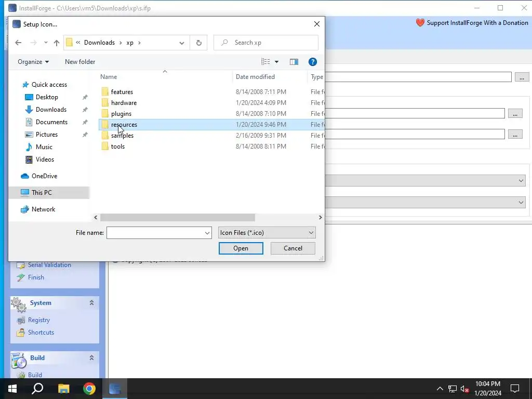Create a New folder

pyautogui.click(x=80, y=62)
